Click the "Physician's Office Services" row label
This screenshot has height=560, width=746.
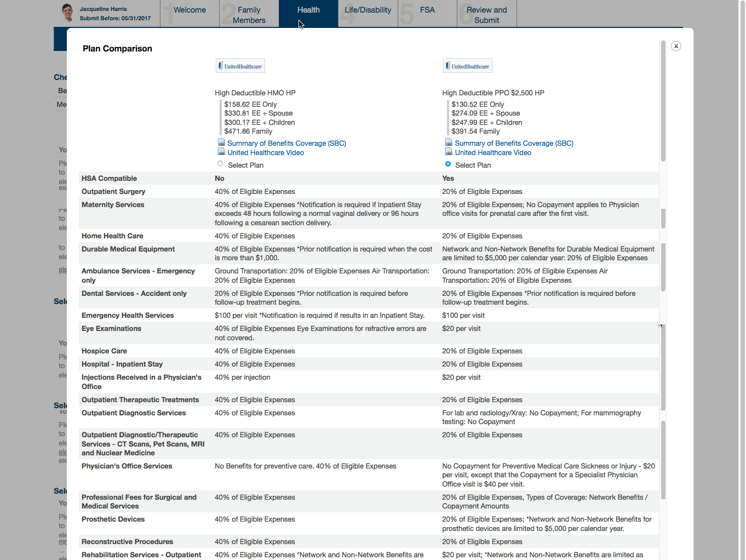point(127,466)
